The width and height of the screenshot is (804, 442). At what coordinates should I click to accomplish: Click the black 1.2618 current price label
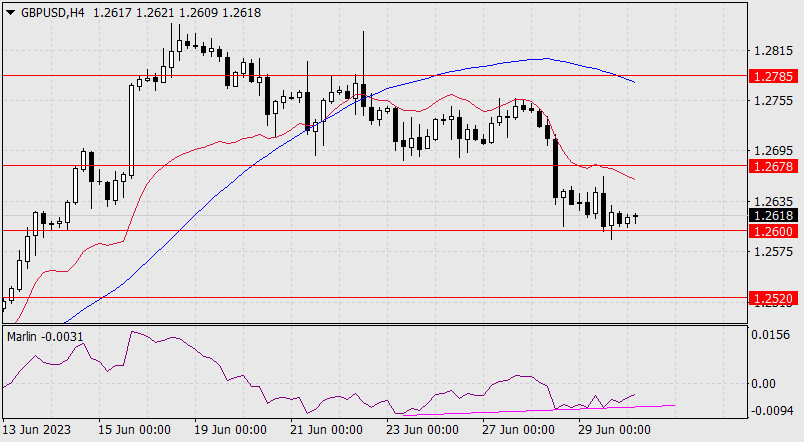tap(774, 215)
